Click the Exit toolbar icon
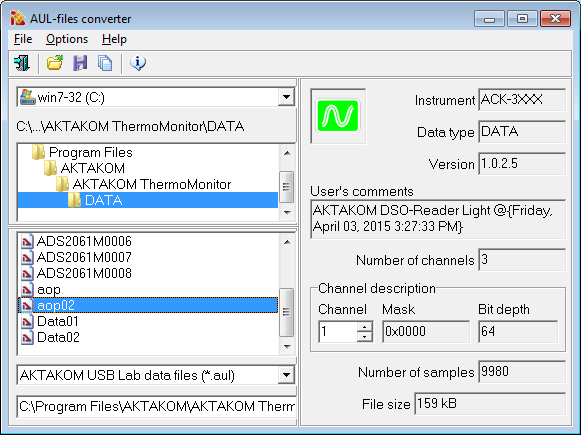 click(x=22, y=63)
